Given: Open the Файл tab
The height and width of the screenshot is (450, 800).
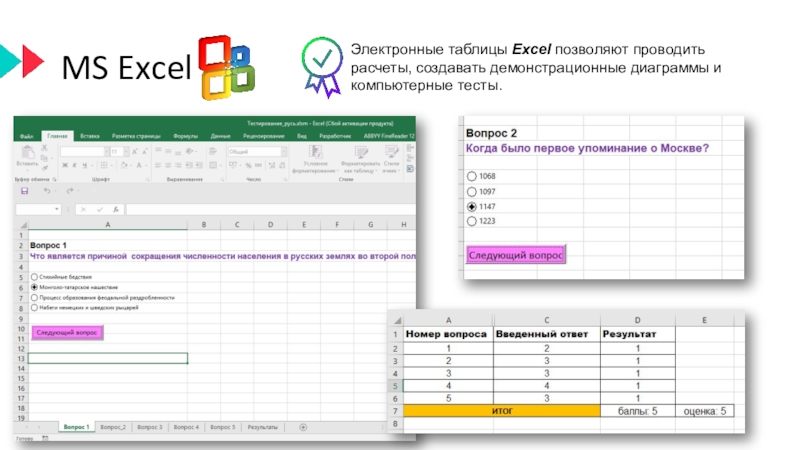Looking at the screenshot, I should (27, 136).
